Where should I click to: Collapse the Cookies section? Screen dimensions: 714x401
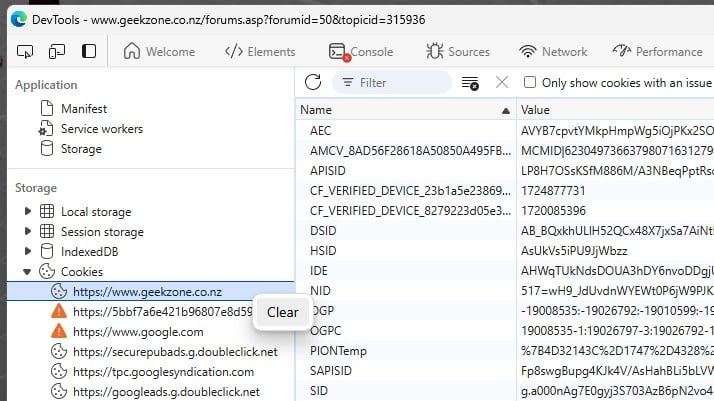tap(27, 272)
